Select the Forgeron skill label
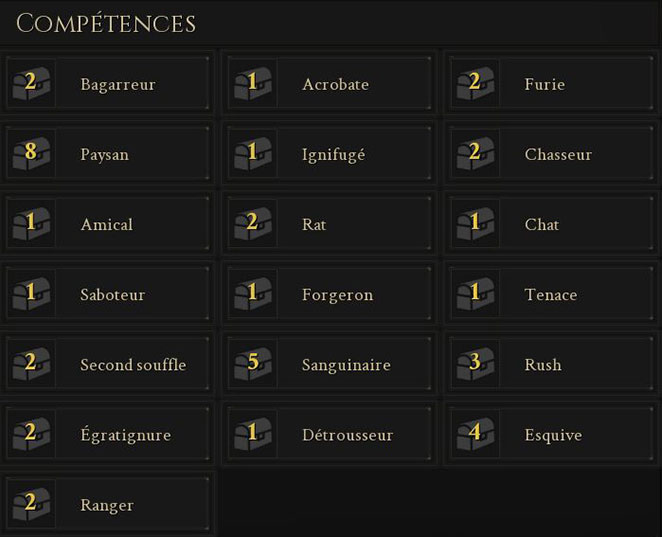Image resolution: width=662 pixels, height=537 pixels. coord(337,295)
